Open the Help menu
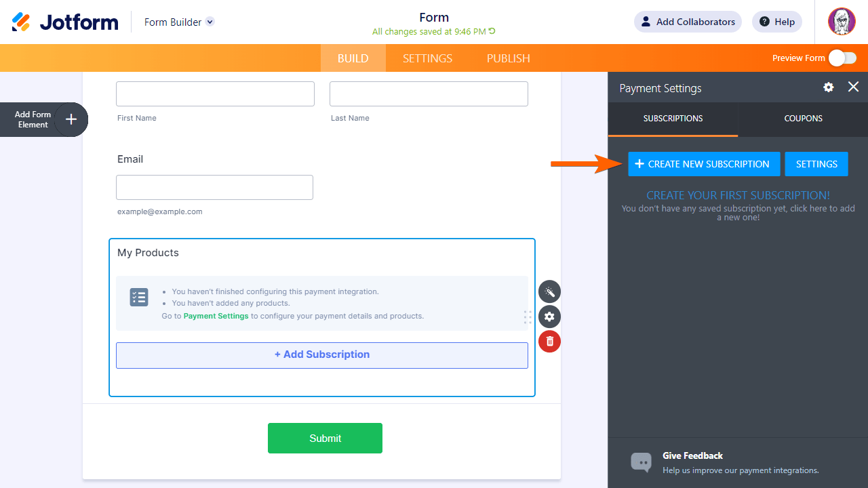 pyautogui.click(x=777, y=22)
